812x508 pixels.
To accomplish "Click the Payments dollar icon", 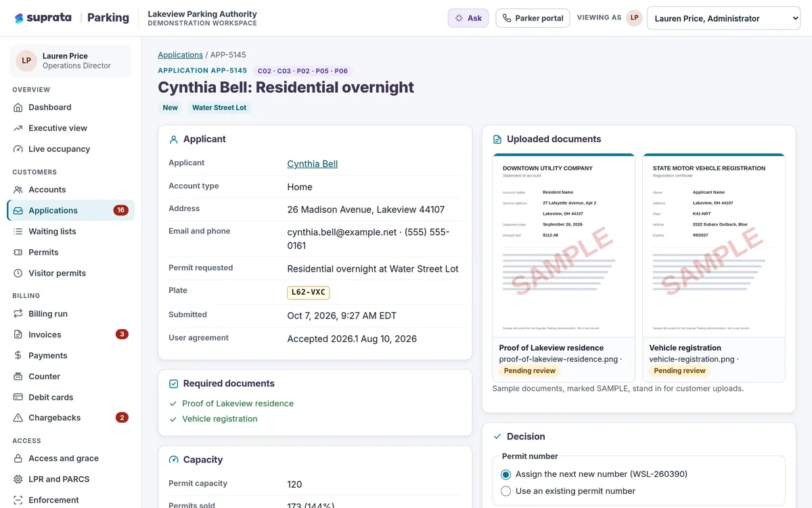I will (x=18, y=356).
